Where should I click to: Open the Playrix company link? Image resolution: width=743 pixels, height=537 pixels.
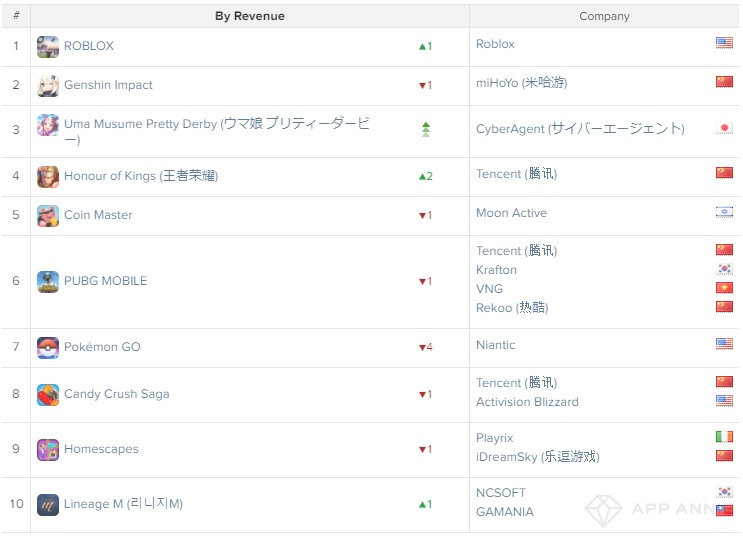tap(494, 438)
